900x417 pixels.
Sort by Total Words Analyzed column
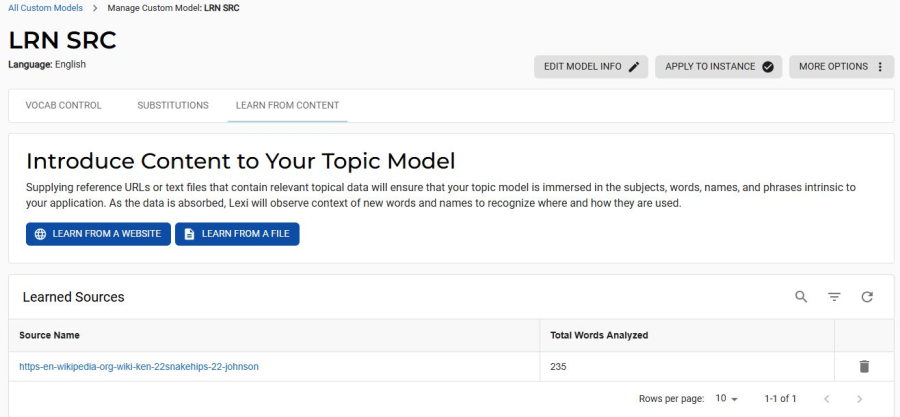[x=599, y=335]
